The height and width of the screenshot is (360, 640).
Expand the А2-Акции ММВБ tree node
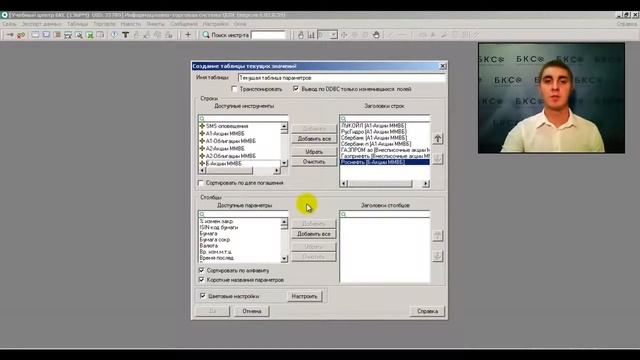coord(202,149)
